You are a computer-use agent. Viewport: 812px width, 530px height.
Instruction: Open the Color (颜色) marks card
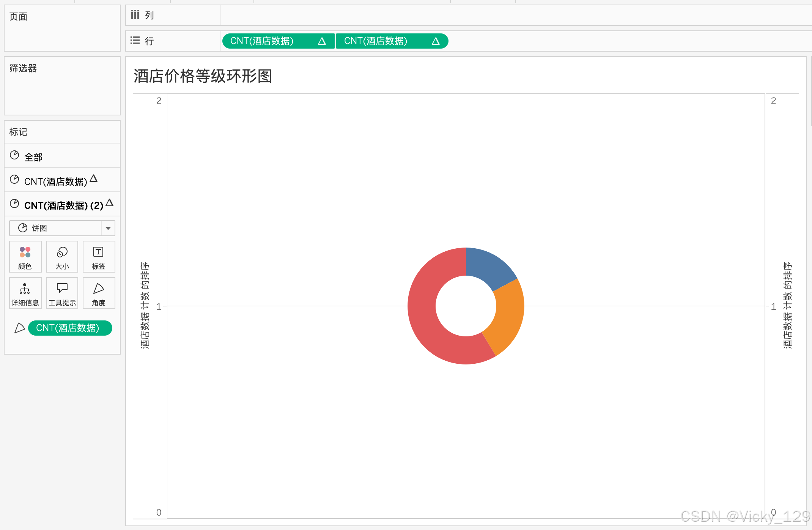point(25,257)
